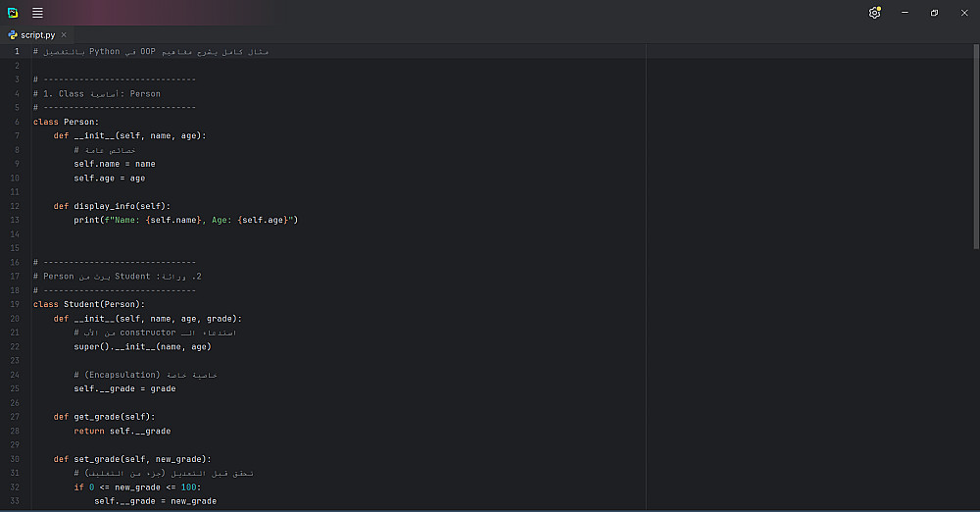
Task: Open the settings gear menu
Action: [x=874, y=13]
